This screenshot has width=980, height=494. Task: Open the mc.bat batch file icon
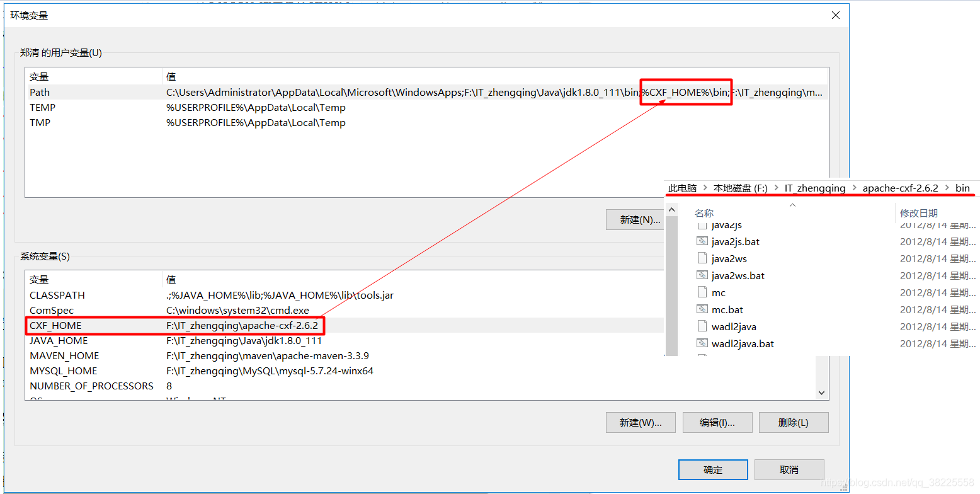point(727,309)
